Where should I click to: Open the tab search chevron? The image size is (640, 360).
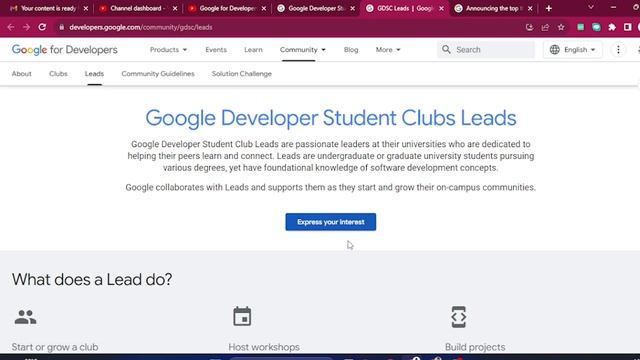(591, 7)
